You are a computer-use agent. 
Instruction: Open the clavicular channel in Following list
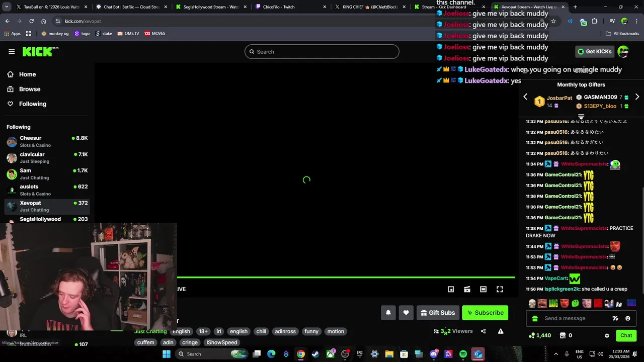(47, 157)
